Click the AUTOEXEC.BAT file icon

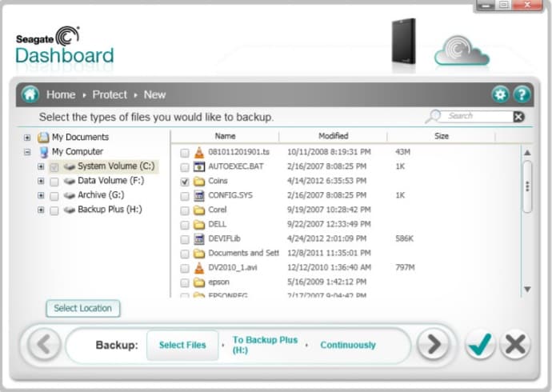click(x=199, y=166)
